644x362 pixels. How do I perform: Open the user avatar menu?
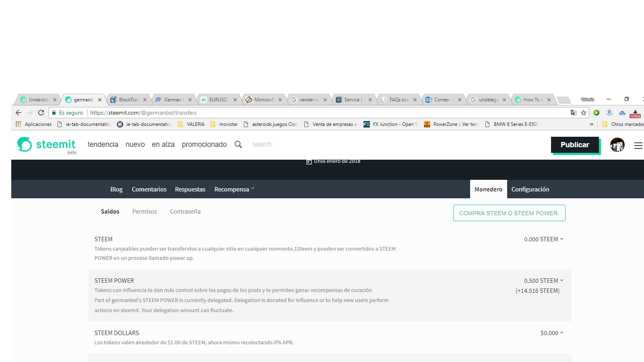[x=617, y=145]
